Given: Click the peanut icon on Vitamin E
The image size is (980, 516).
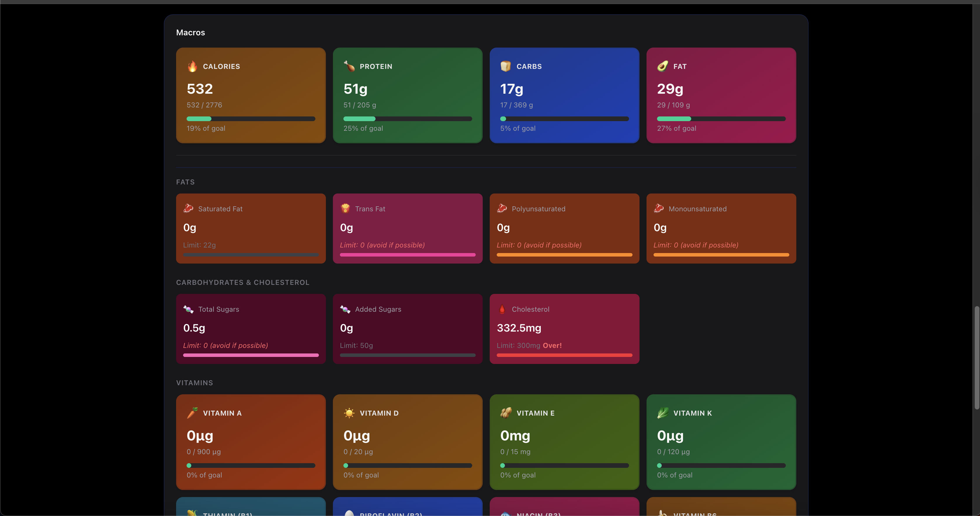Looking at the screenshot, I should pyautogui.click(x=505, y=413).
